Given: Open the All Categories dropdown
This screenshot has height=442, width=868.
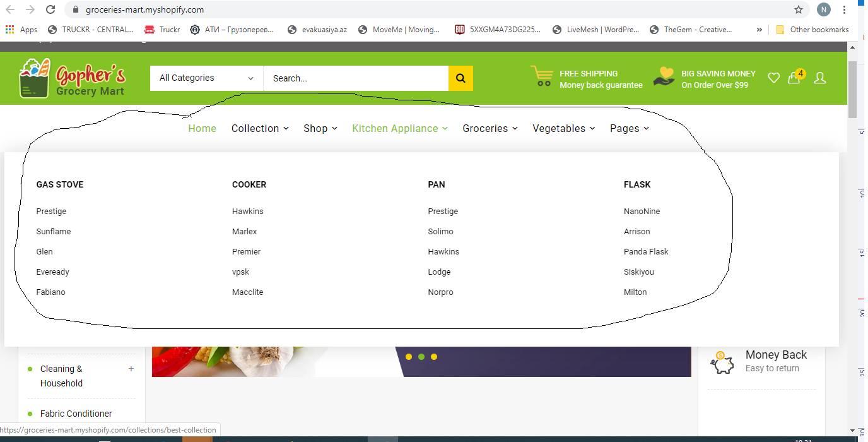Looking at the screenshot, I should point(206,78).
